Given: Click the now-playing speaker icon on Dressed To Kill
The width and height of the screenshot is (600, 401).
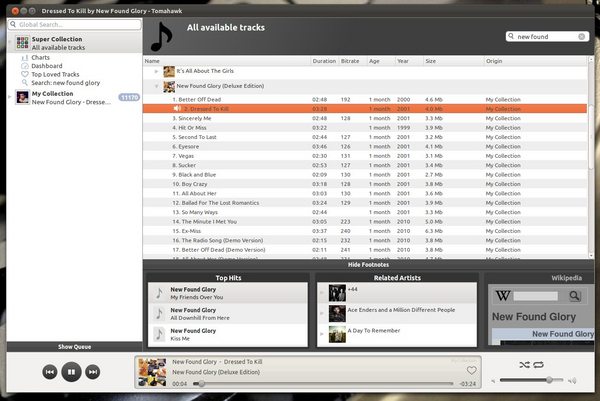Looking at the screenshot, I should pyautogui.click(x=177, y=109).
